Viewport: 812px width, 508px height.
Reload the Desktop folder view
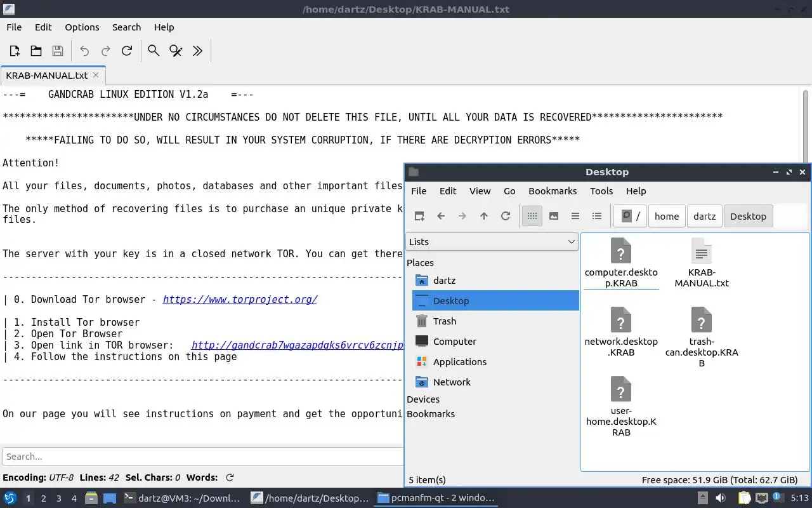point(506,216)
